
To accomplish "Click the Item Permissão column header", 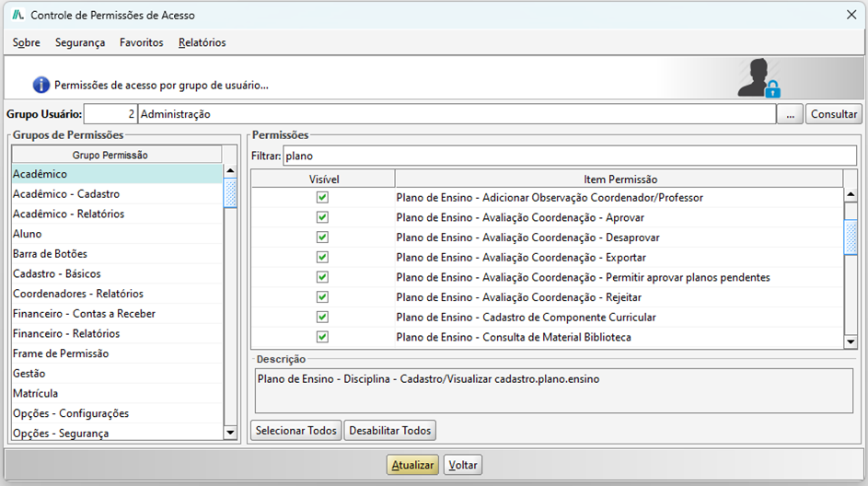I will coord(619,179).
